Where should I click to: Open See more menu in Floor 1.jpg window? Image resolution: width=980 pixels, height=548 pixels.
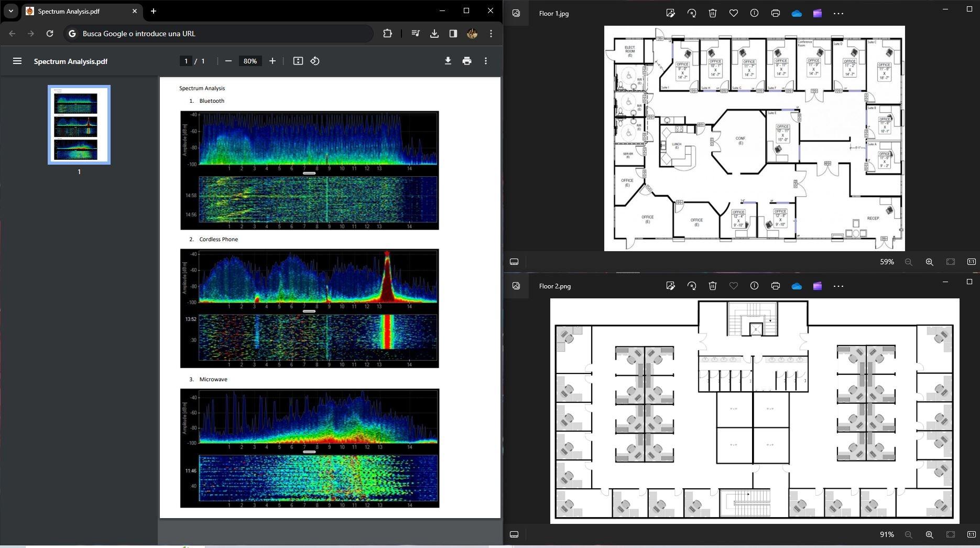tap(839, 13)
